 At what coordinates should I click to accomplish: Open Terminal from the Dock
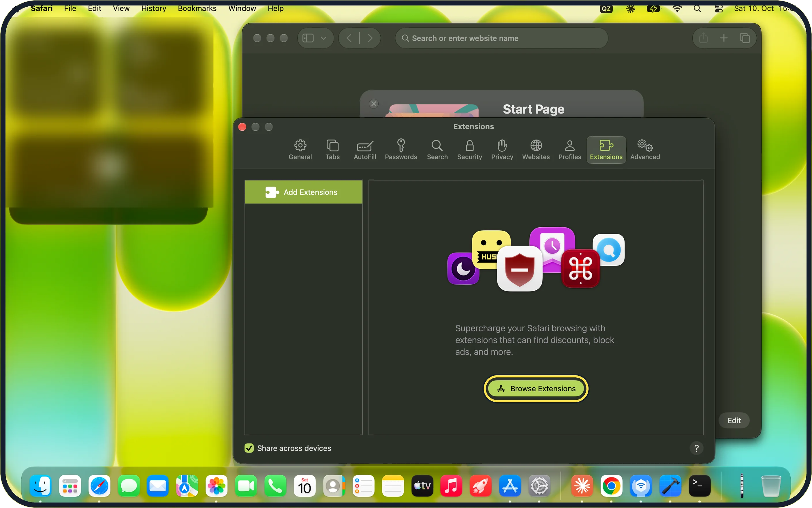point(700,486)
